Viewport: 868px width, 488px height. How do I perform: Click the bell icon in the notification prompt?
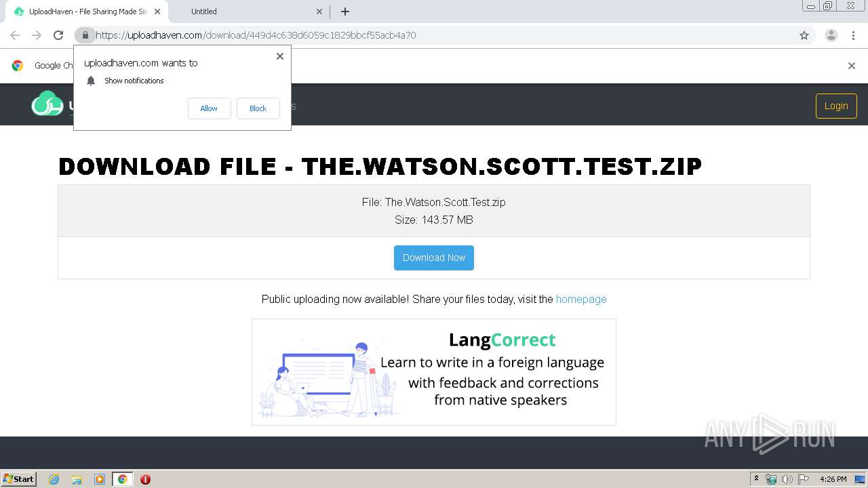(91, 81)
